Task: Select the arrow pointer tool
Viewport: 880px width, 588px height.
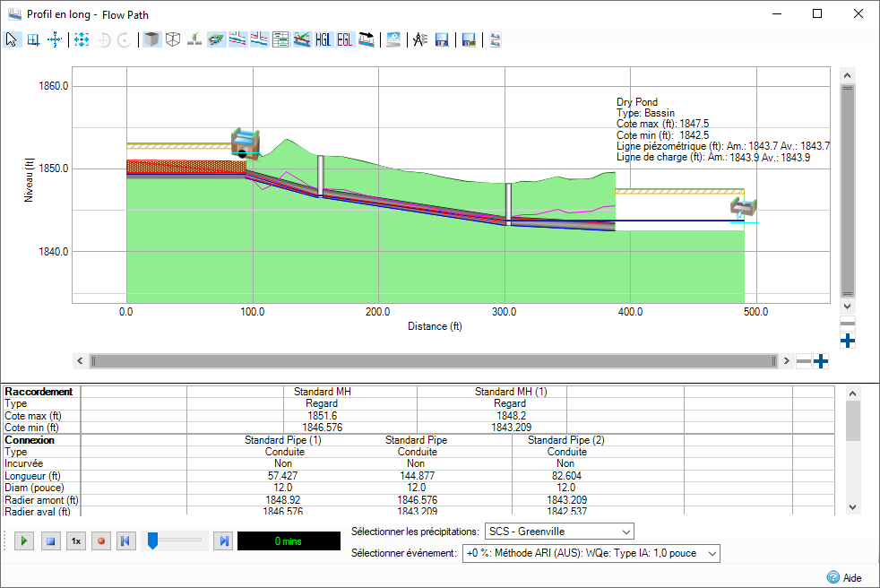Action: pos(12,39)
